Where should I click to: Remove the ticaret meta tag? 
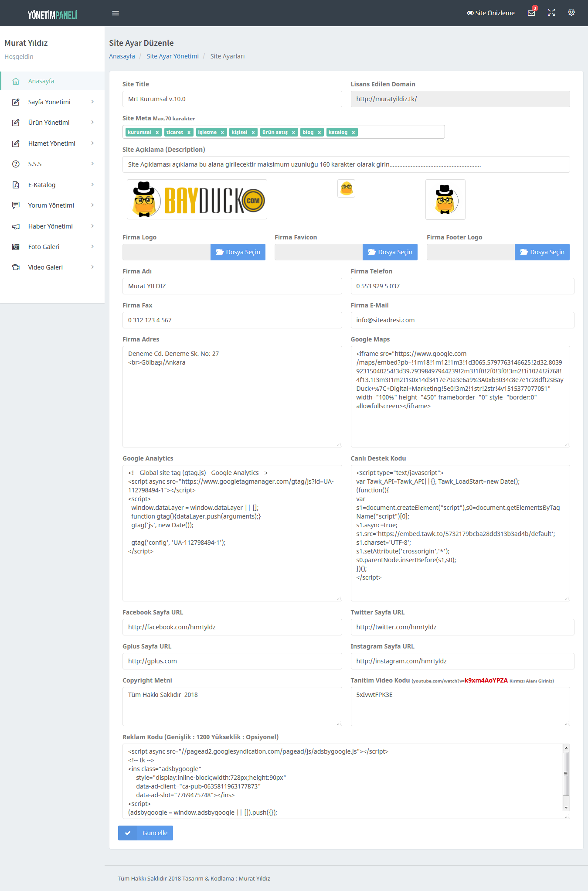(x=189, y=132)
